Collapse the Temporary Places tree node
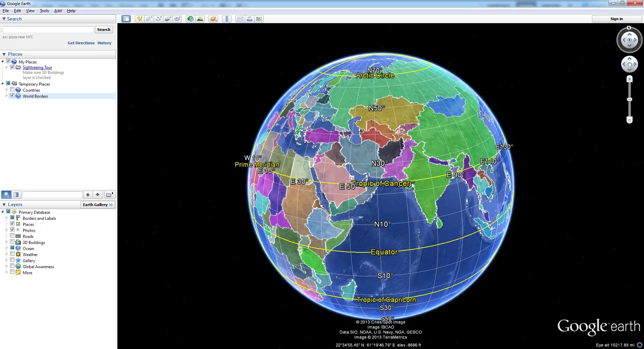Screen dimensions: 644x349 [3, 84]
